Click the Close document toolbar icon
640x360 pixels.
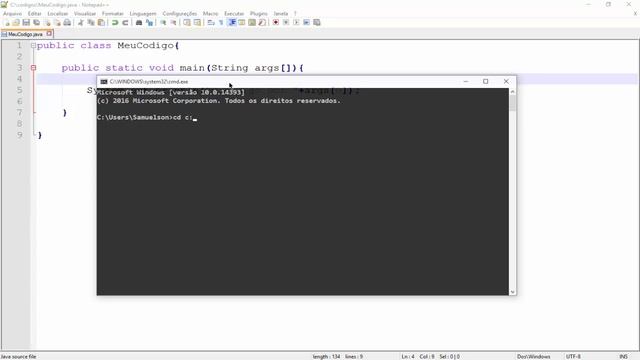[x=47, y=22]
